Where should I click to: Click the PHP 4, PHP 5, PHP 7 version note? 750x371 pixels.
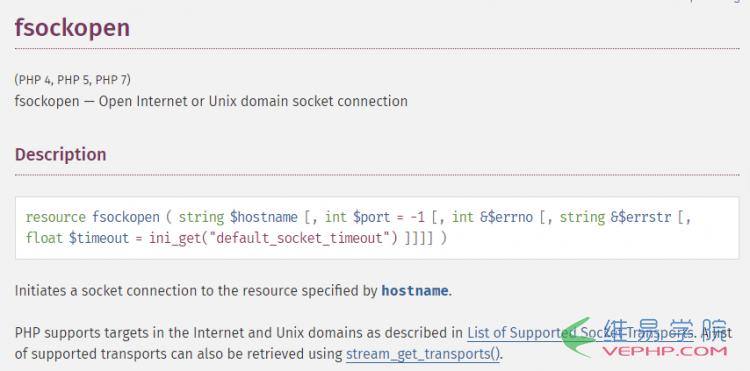[x=72, y=80]
